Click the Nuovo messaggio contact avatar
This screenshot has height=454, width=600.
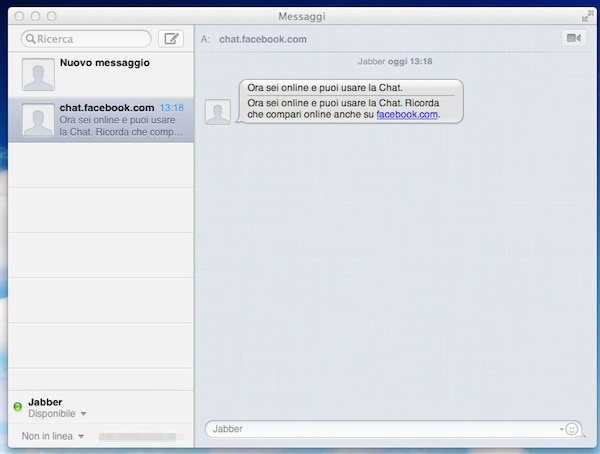pos(38,75)
